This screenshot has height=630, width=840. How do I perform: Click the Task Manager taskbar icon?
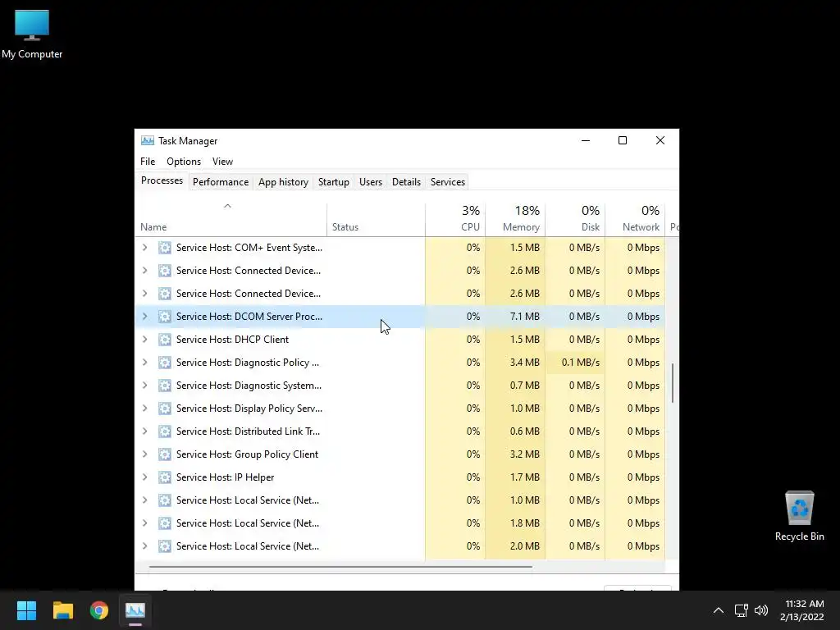[135, 610]
